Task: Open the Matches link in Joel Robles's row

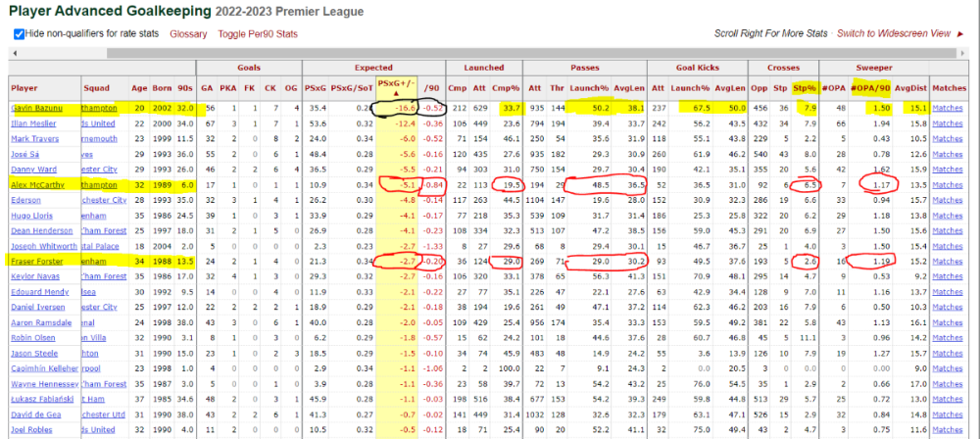Action: tap(948, 430)
